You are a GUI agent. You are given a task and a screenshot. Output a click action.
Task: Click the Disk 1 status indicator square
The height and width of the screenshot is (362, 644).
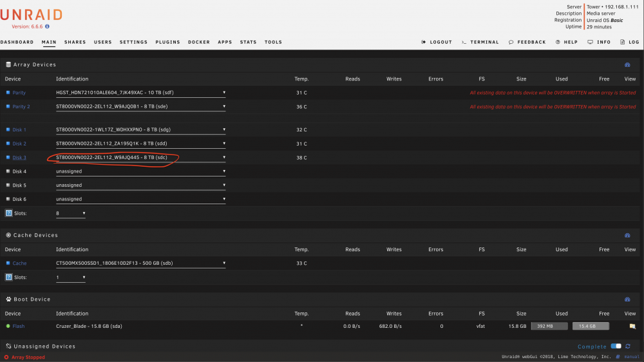8,129
